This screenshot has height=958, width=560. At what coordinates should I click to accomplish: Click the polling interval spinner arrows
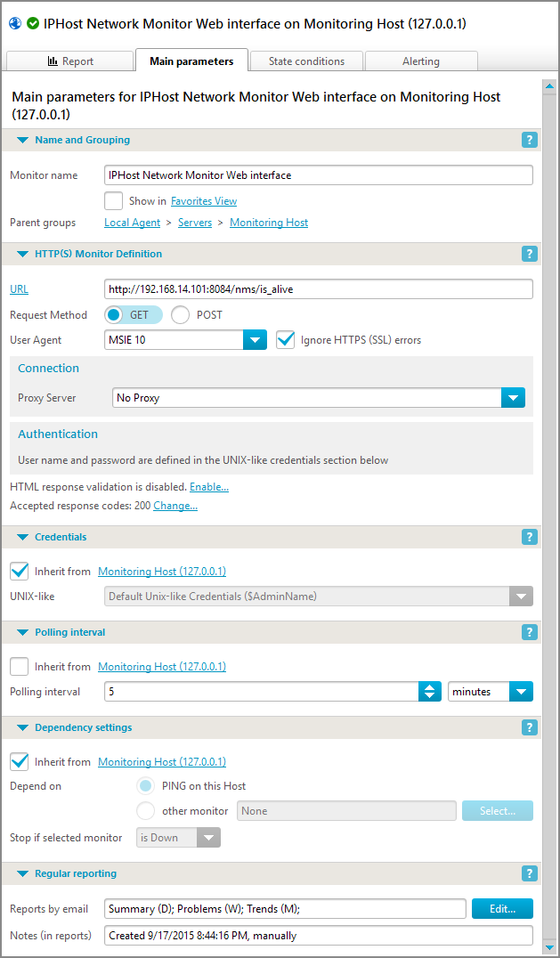pos(430,692)
